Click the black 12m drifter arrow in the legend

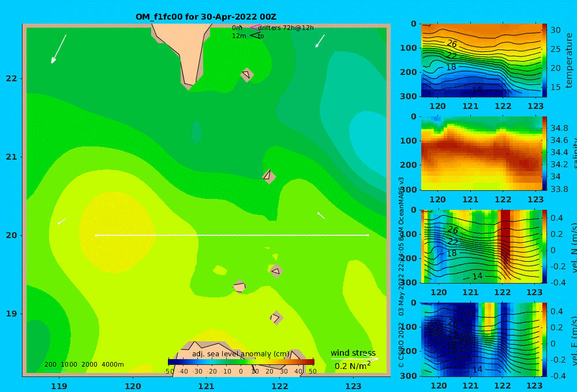(255, 35)
